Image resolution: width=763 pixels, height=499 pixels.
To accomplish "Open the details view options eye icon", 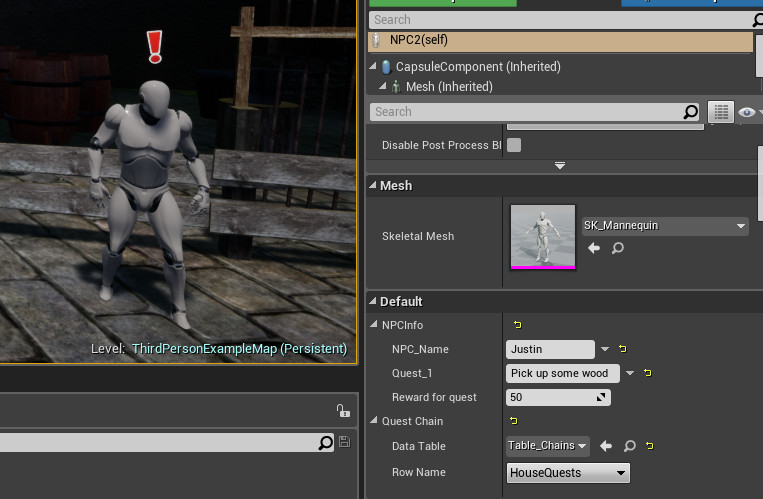I will (746, 112).
